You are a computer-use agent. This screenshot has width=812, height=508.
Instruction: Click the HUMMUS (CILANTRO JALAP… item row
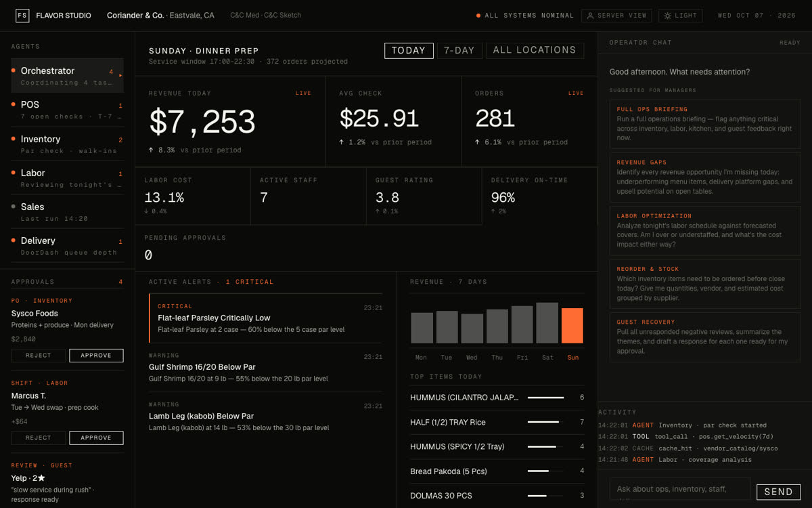click(x=497, y=398)
